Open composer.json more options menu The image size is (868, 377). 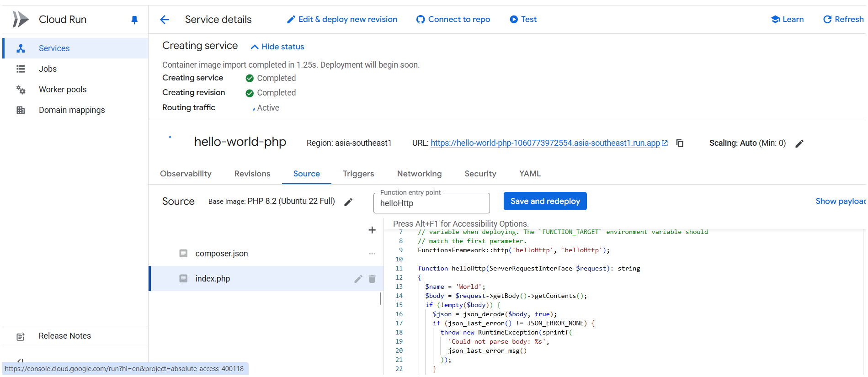click(372, 254)
